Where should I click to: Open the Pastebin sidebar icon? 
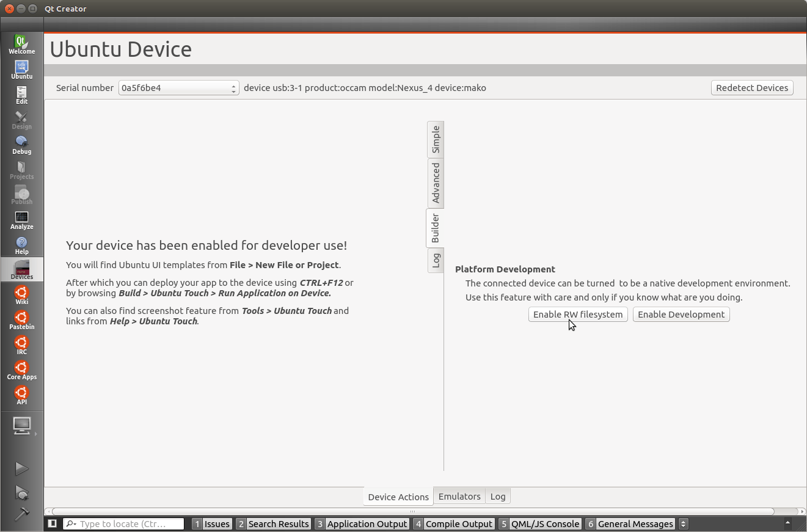point(21,320)
